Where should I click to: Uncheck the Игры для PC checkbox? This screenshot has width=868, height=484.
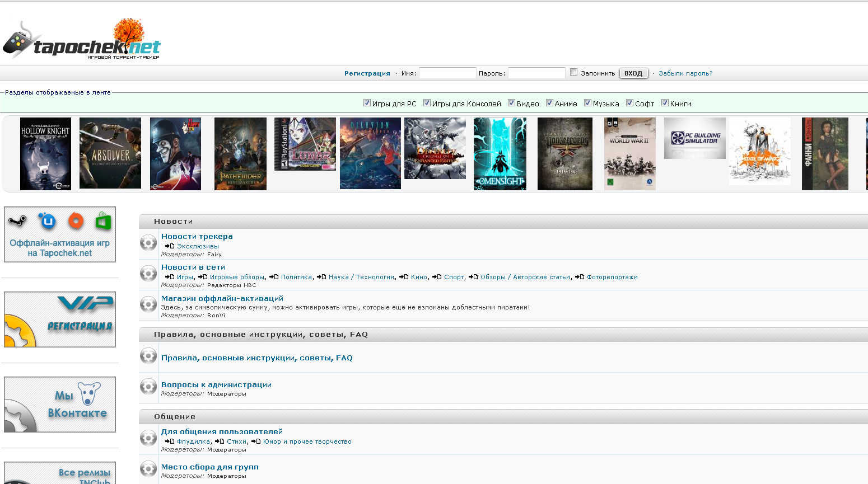(x=367, y=103)
